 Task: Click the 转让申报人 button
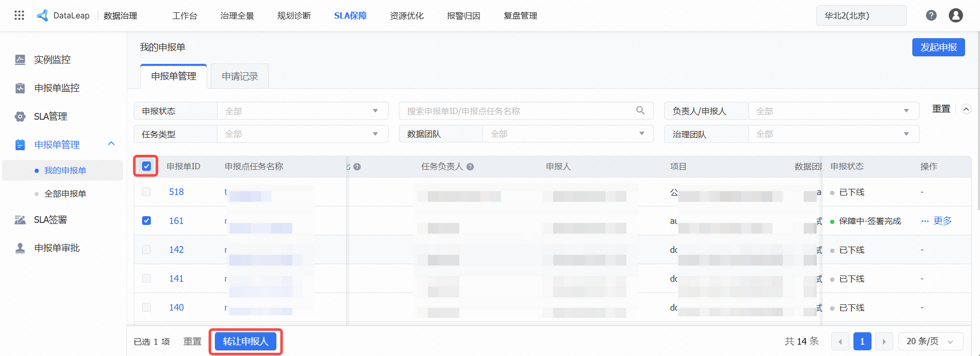tap(245, 342)
